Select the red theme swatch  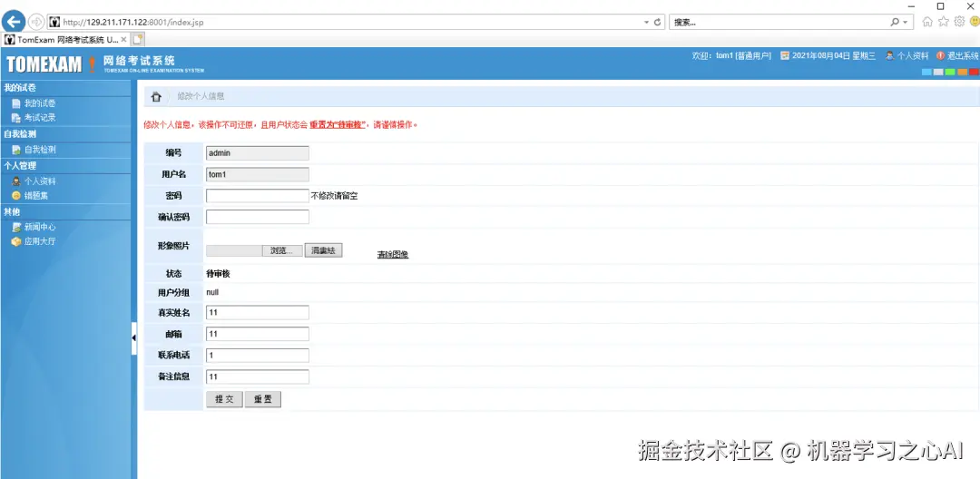click(975, 72)
